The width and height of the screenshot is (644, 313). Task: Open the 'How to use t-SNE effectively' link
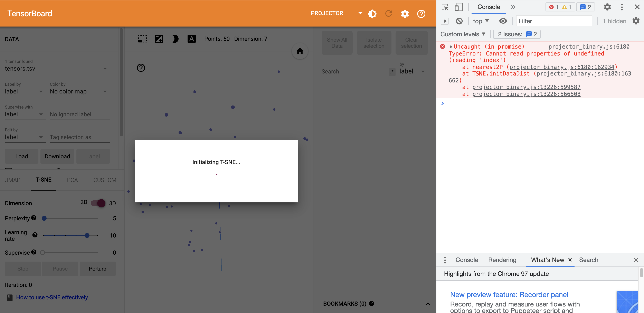tap(52, 297)
